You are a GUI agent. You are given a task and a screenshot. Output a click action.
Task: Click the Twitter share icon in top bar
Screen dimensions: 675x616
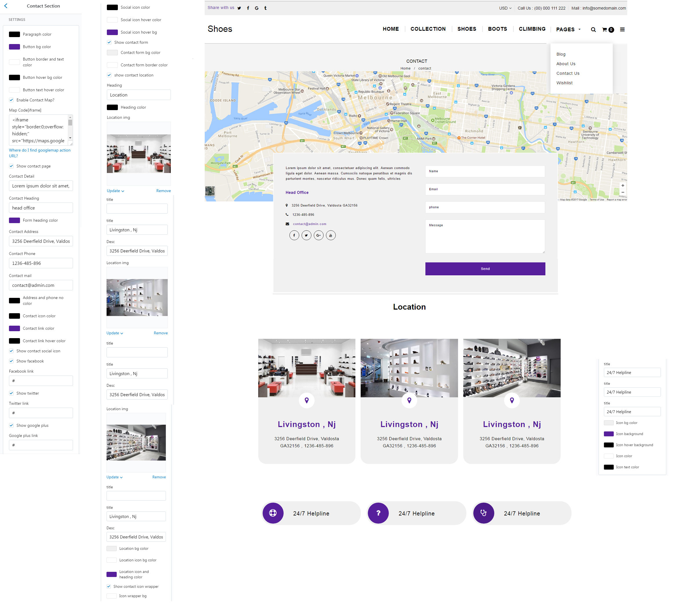(x=239, y=8)
